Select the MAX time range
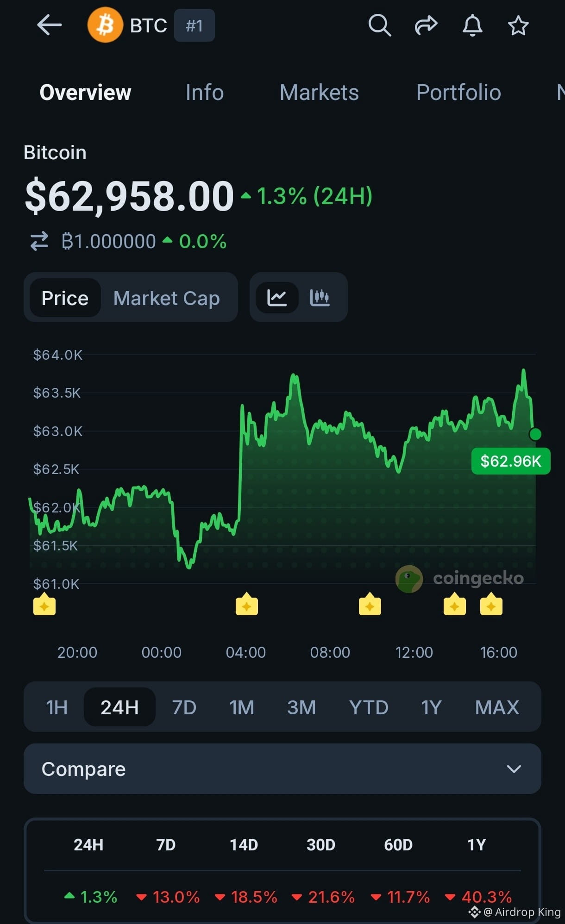 [x=497, y=707]
